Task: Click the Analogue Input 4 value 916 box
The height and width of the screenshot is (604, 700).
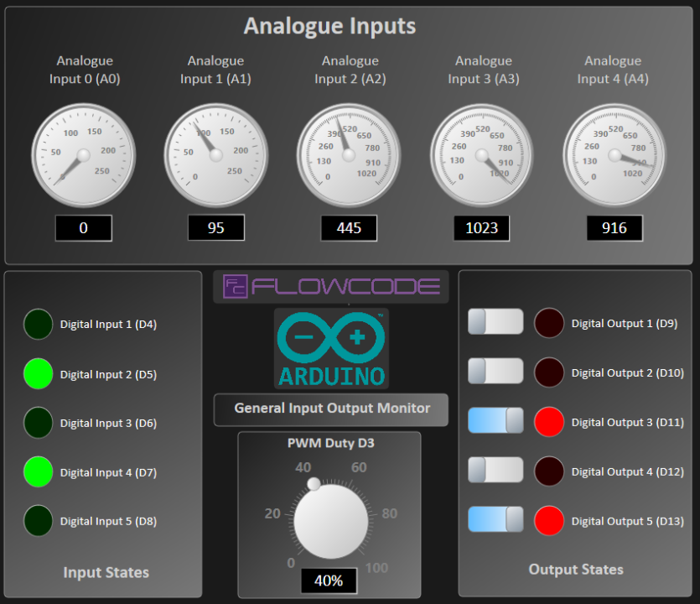Action: 614,228
